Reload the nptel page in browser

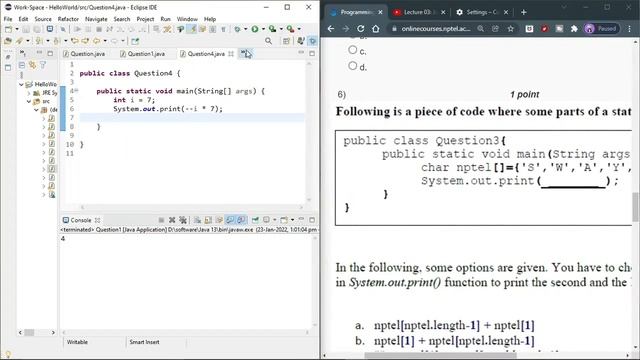(x=360, y=29)
